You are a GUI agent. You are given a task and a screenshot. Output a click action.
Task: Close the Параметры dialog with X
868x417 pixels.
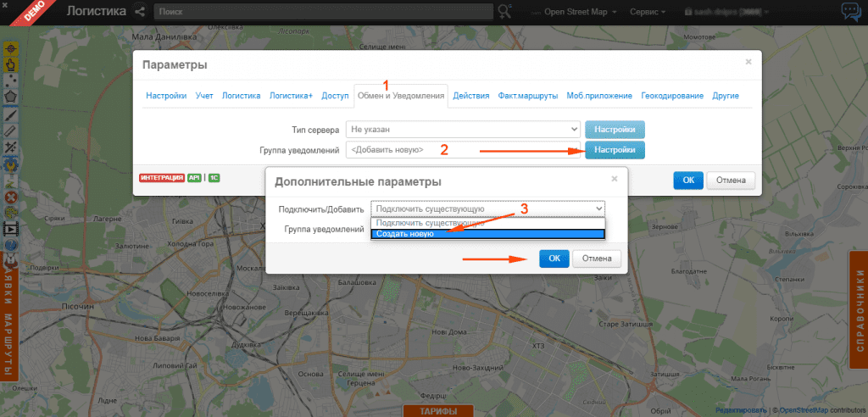pos(748,62)
